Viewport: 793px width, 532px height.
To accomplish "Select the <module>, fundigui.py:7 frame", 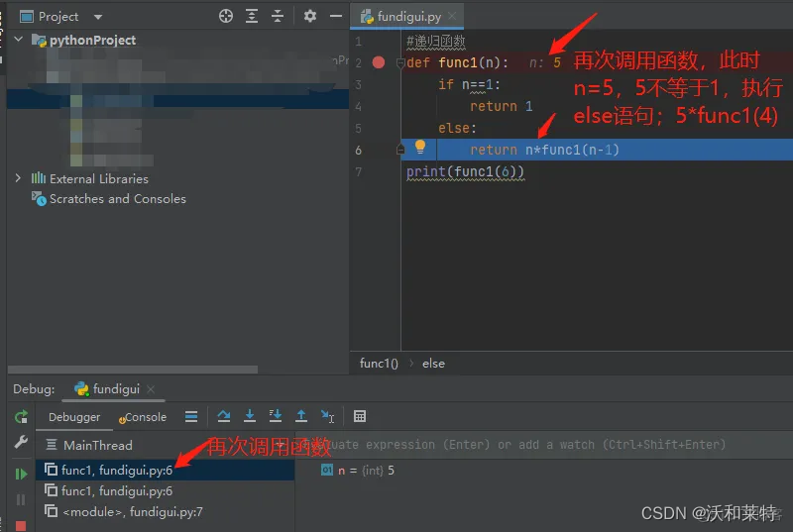I will coord(165,512).
